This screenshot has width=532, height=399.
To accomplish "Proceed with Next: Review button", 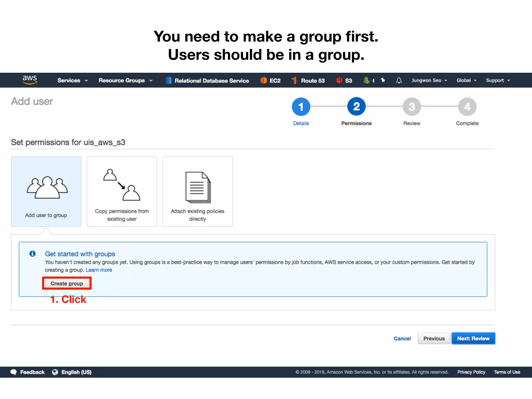I will [473, 338].
